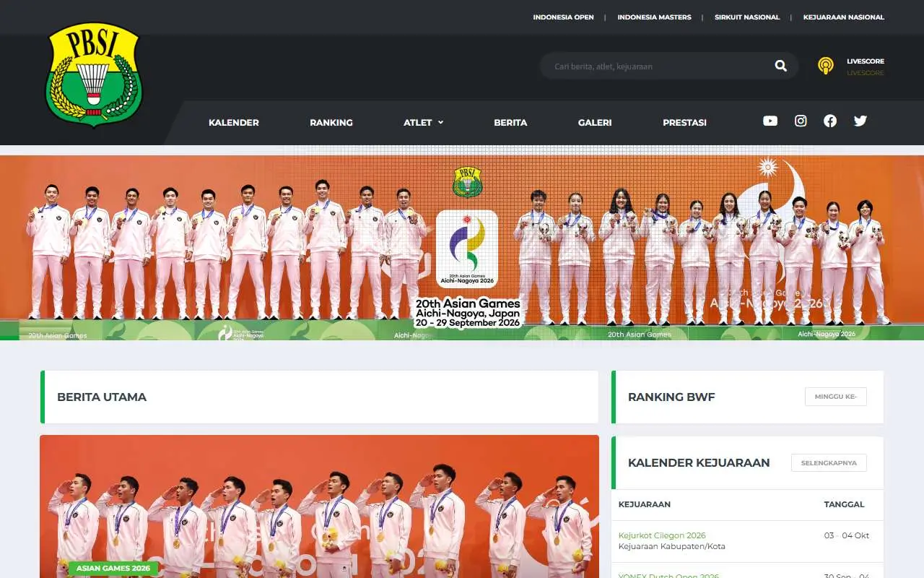Viewport: 924px width, 578px height.
Task: Expand the ATLET dropdown menu
Action: [423, 123]
